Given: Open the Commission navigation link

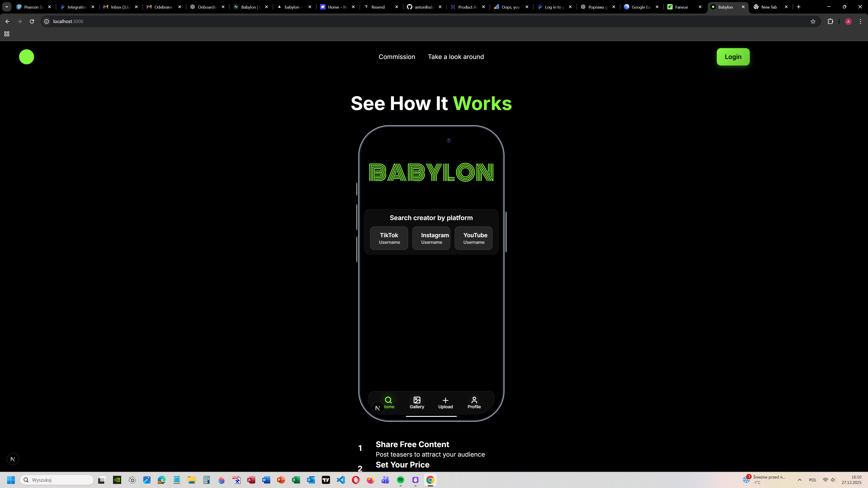Looking at the screenshot, I should 397,56.
